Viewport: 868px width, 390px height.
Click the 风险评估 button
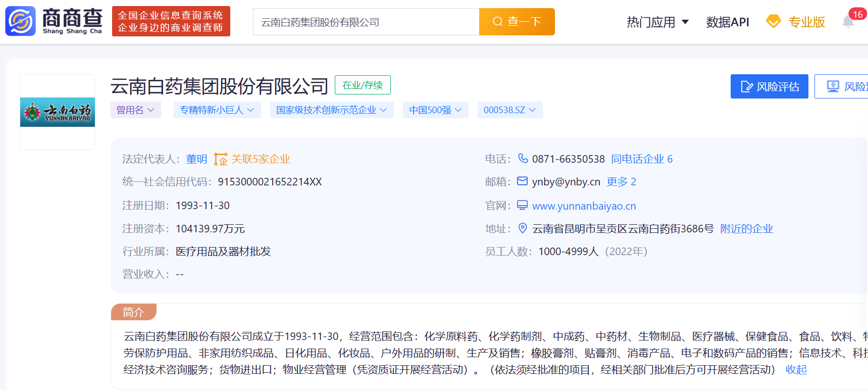[770, 86]
